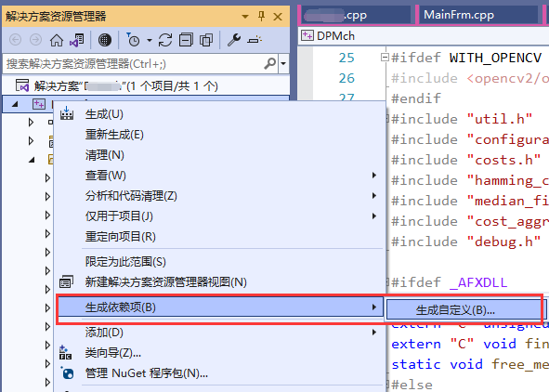This screenshot has width=549, height=392.
Task: Select 生成自定义(B)... submenu item
Action: click(x=464, y=309)
